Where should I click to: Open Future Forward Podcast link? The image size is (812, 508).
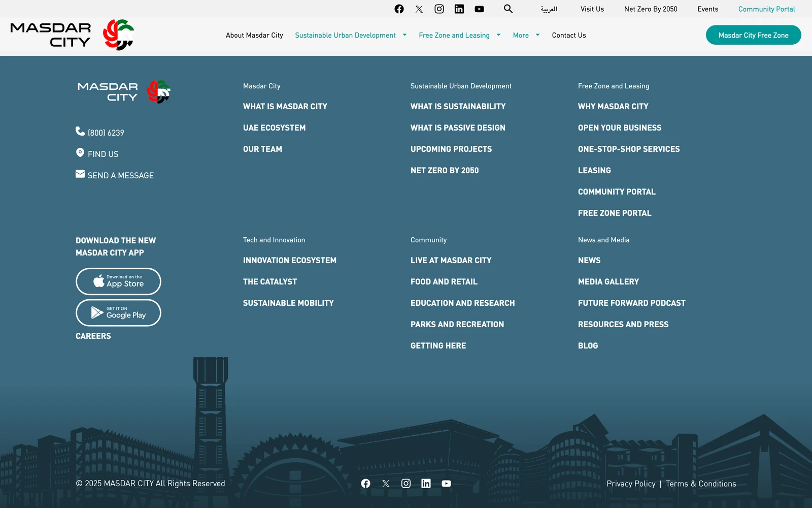[x=631, y=303]
